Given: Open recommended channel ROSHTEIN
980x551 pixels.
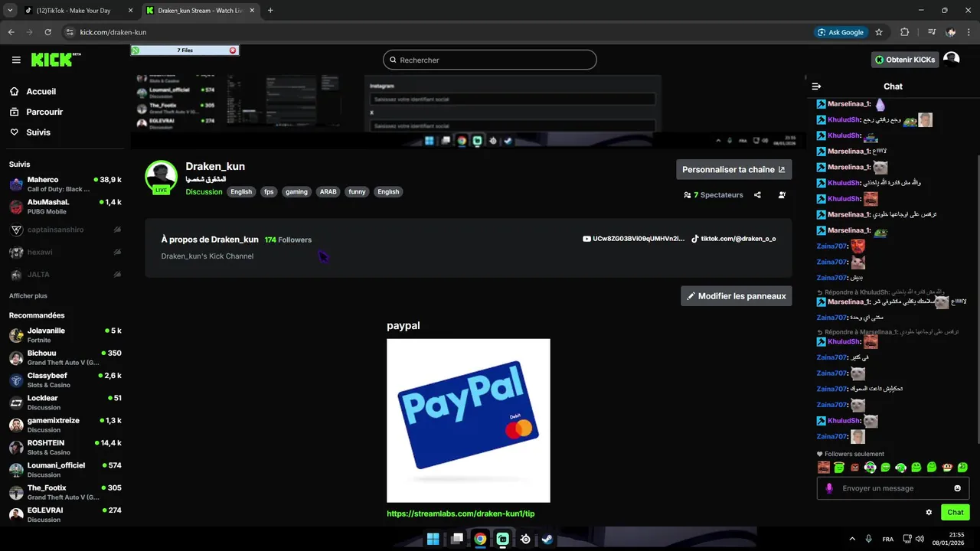Looking at the screenshot, I should tap(65, 447).
